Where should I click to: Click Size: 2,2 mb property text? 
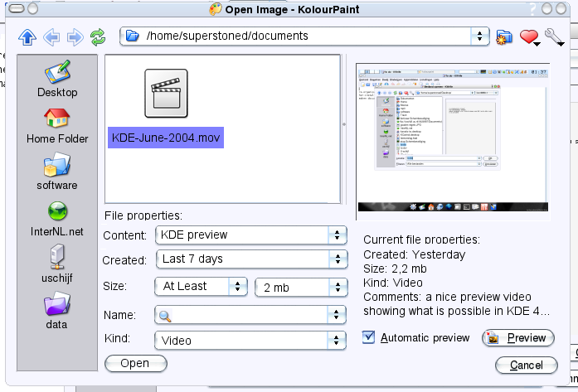click(x=395, y=269)
